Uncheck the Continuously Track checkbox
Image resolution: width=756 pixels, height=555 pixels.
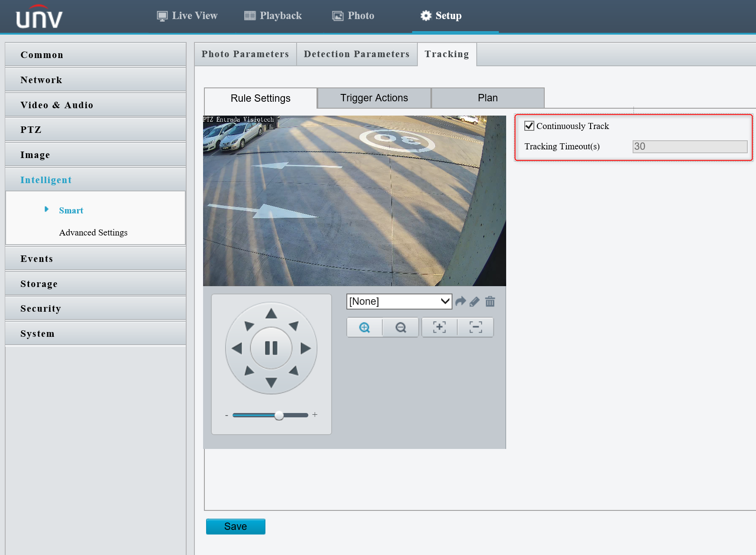pos(529,126)
